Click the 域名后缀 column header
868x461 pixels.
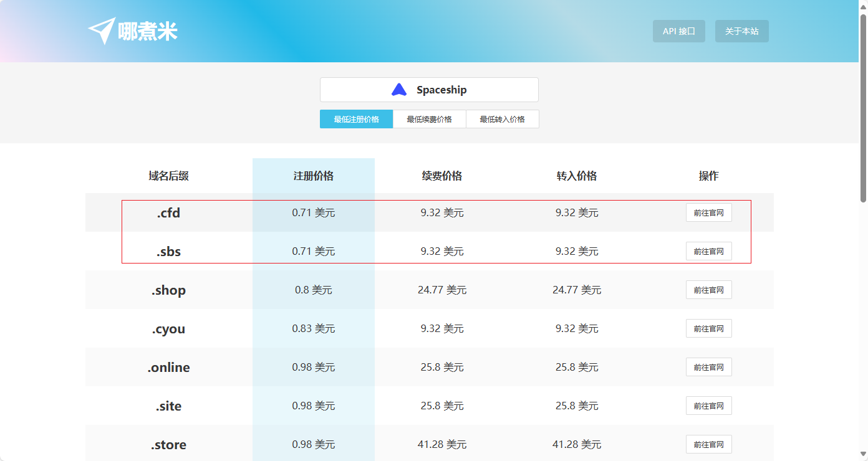(x=168, y=176)
